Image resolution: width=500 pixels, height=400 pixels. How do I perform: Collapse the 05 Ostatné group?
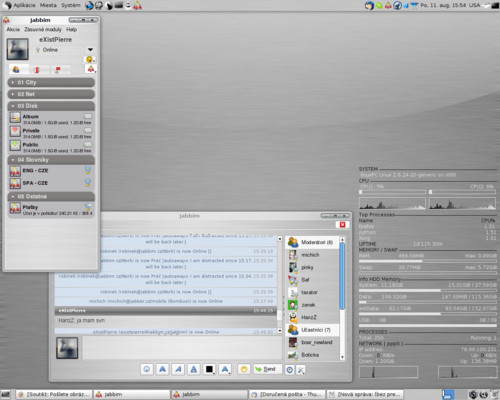[x=51, y=196]
